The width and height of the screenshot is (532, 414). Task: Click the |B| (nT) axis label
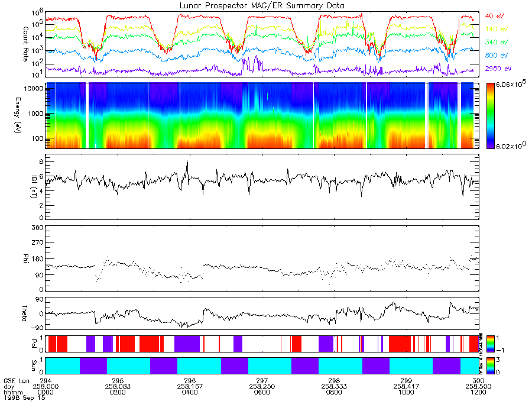(34, 187)
